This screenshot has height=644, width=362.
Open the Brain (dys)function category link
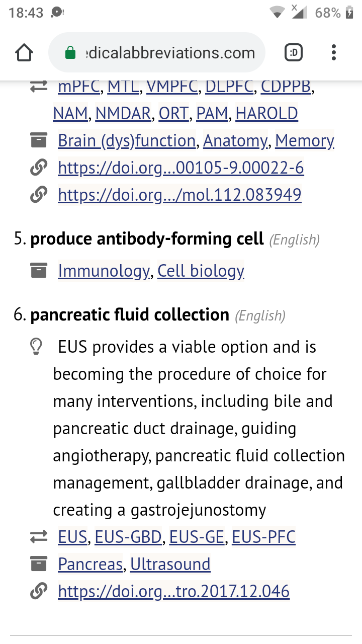click(127, 140)
